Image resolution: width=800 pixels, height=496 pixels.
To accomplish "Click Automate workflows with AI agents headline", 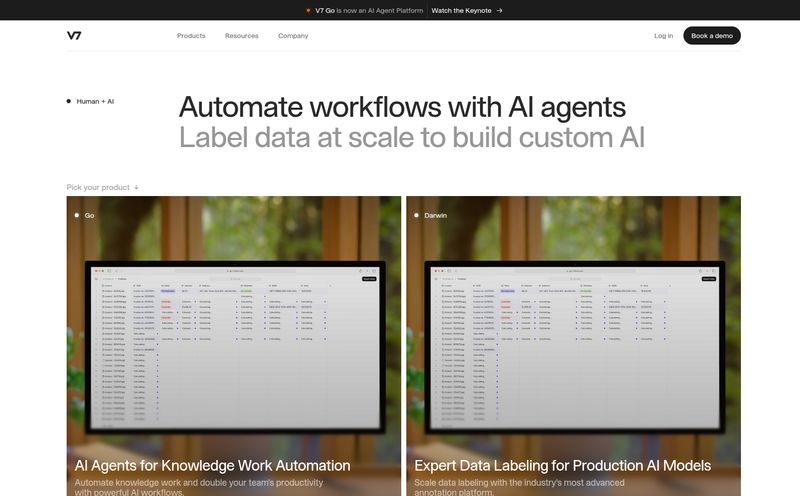I will click(x=402, y=107).
